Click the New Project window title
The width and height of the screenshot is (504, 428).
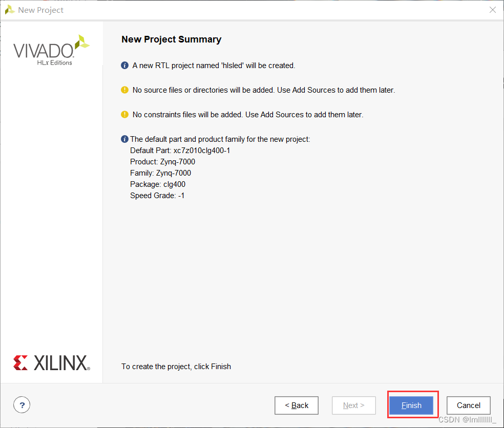click(41, 10)
